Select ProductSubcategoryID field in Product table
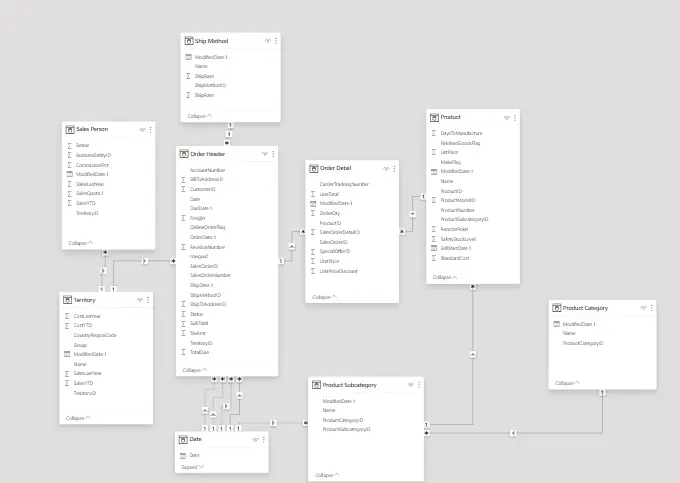This screenshot has height=483, width=680. point(464,219)
